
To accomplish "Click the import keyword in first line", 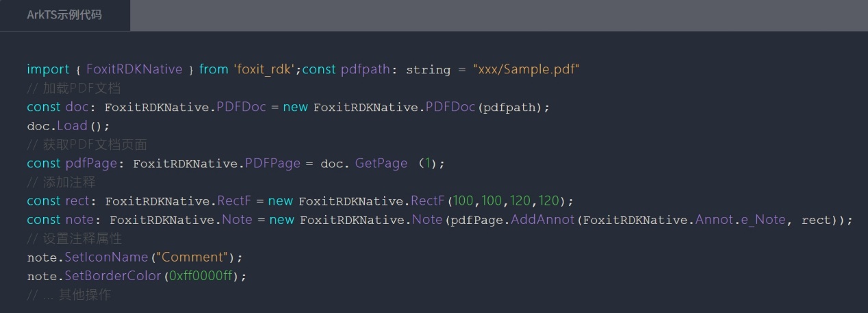I will 48,69.
